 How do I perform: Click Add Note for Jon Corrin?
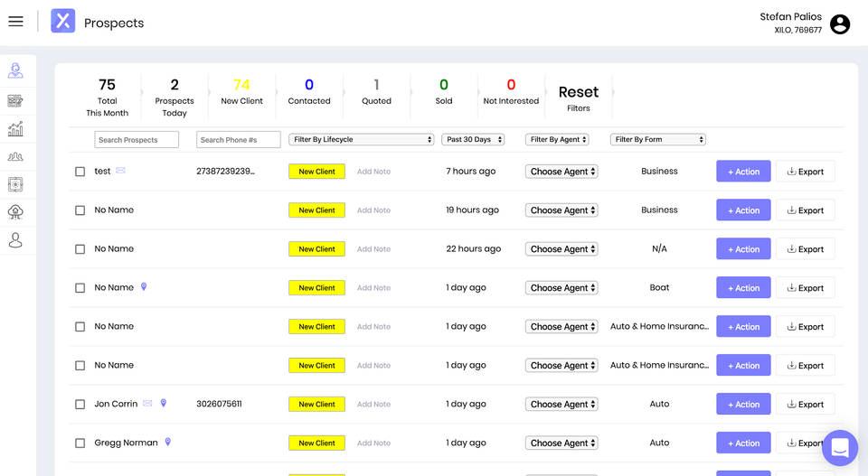[x=373, y=404]
